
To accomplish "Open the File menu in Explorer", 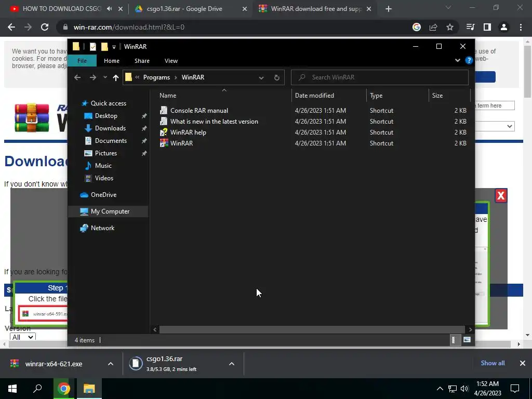I will 82,61.
